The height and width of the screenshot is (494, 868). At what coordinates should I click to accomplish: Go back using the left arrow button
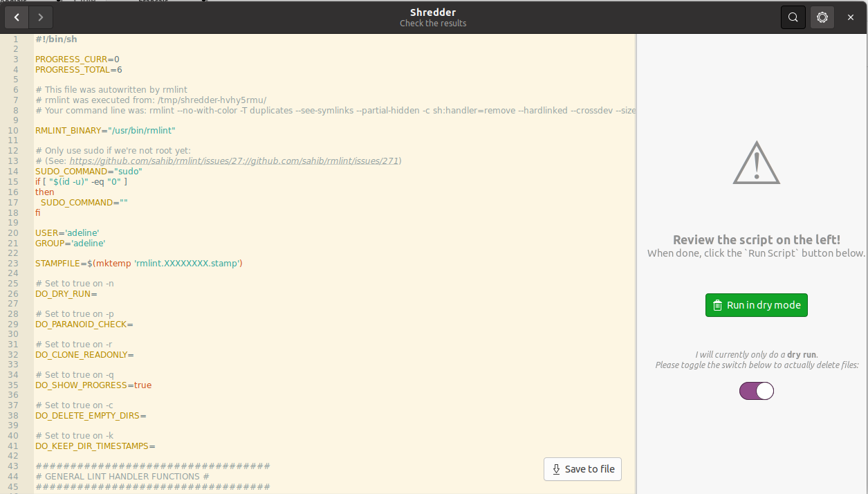[x=17, y=17]
